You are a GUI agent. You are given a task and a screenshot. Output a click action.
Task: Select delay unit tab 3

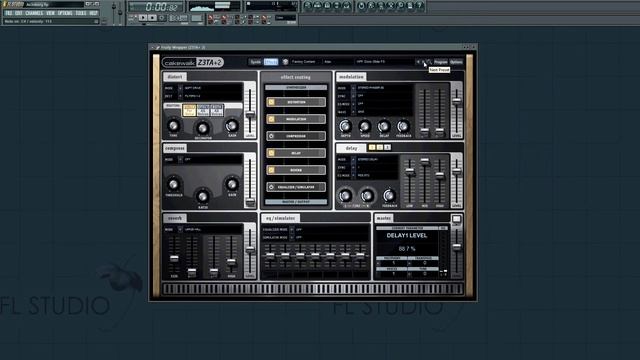(387, 147)
